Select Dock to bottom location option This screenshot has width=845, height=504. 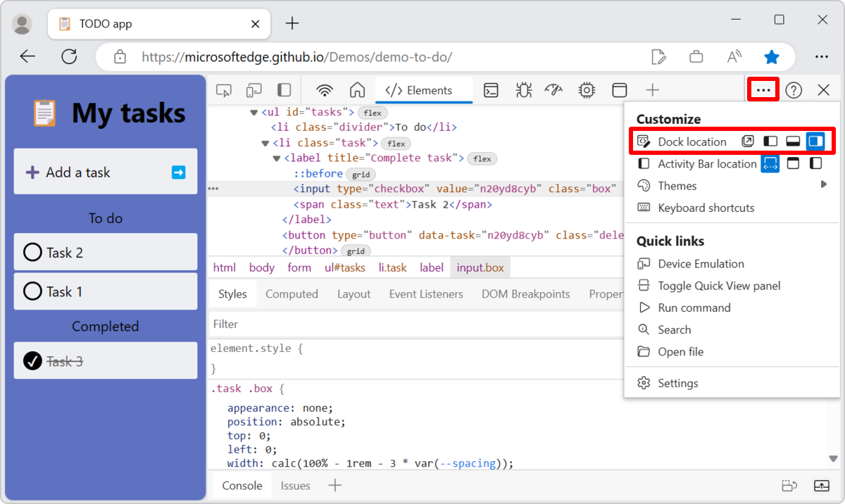coord(793,141)
